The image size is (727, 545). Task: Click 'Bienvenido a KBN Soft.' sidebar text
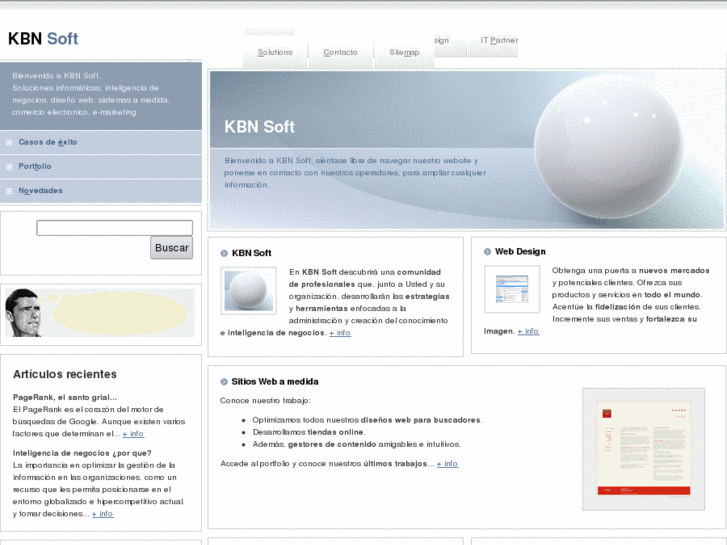56,76
